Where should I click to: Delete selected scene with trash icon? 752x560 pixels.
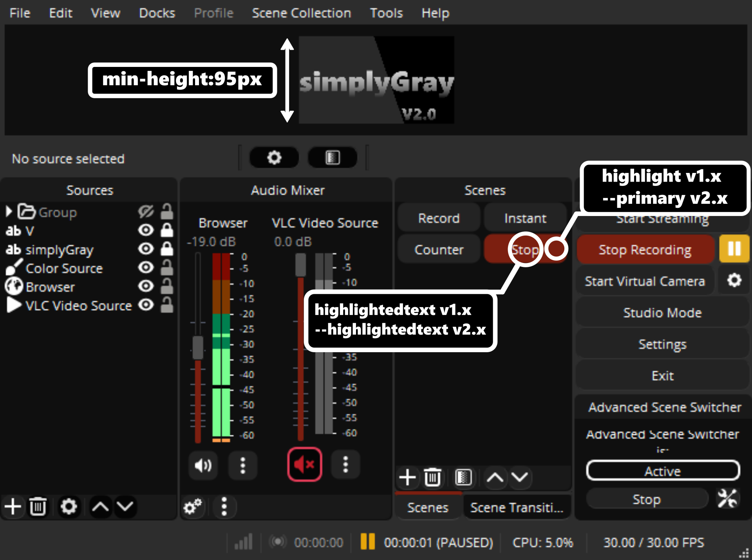(x=432, y=477)
